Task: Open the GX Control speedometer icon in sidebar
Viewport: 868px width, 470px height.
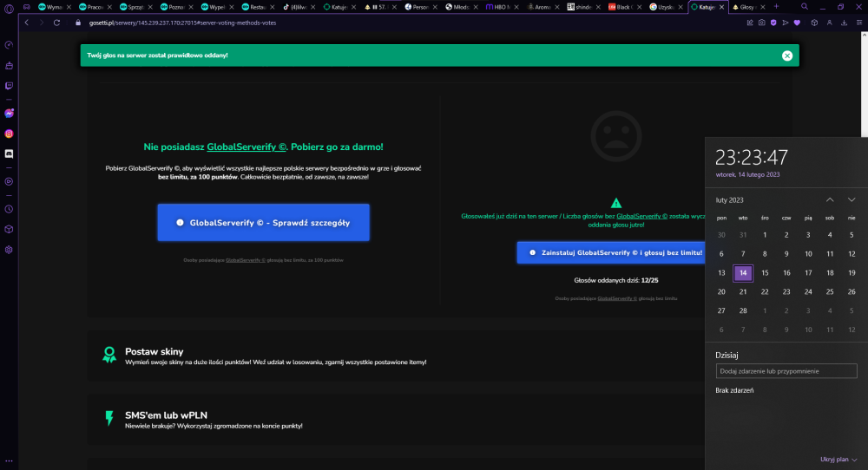Action: 9,45
